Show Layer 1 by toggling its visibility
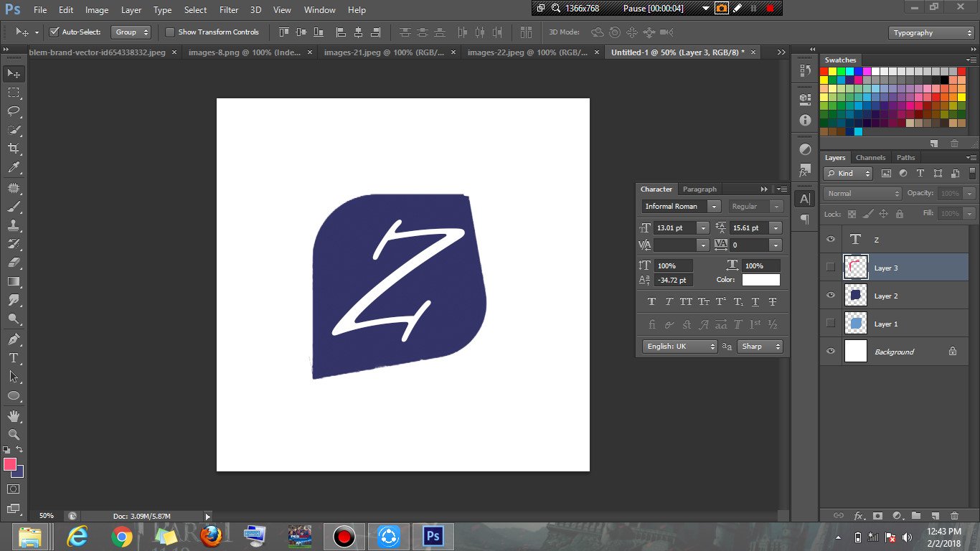This screenshot has height=551, width=980. coord(831,324)
